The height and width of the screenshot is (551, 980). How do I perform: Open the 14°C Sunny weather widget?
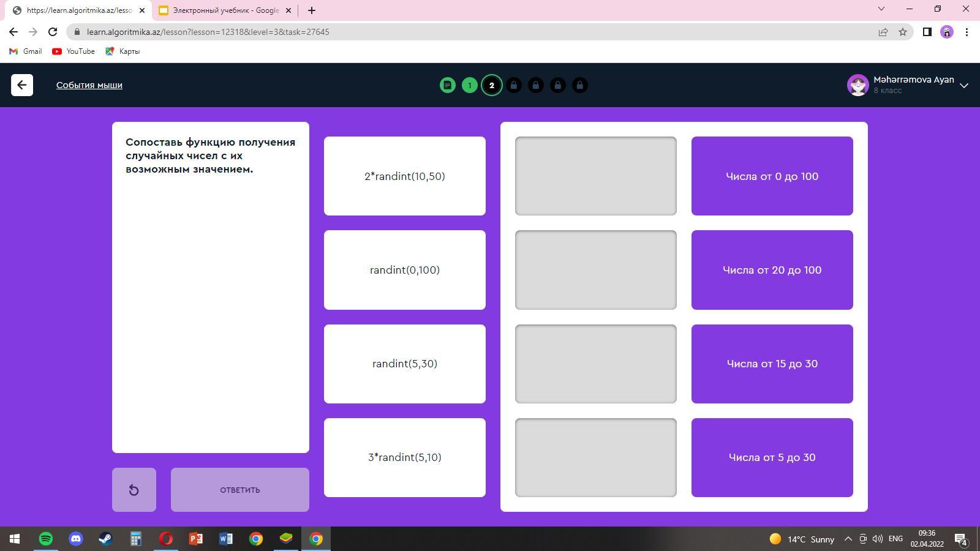pos(802,539)
